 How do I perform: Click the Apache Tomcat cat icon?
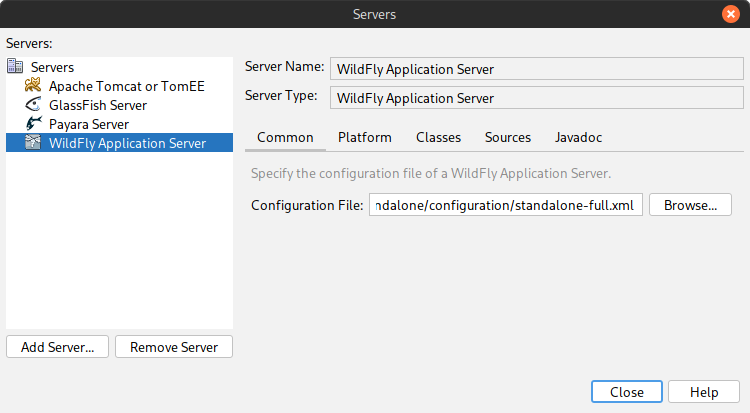click(x=33, y=85)
